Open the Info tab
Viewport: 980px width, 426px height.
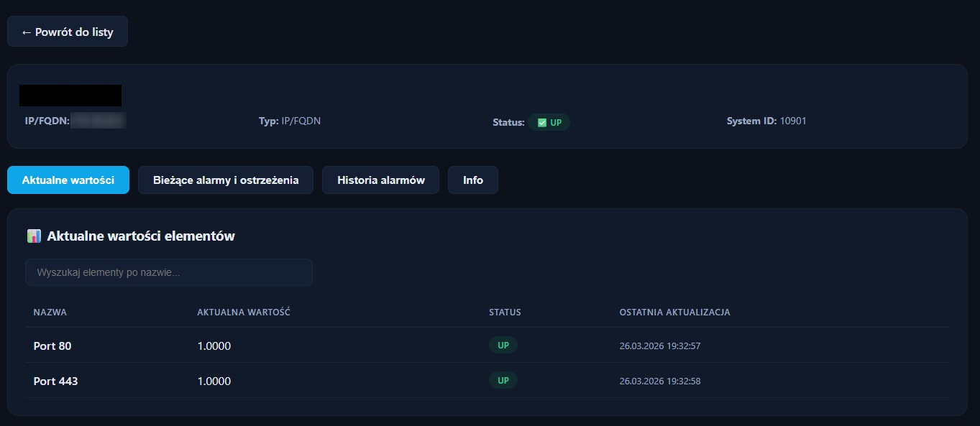click(473, 180)
